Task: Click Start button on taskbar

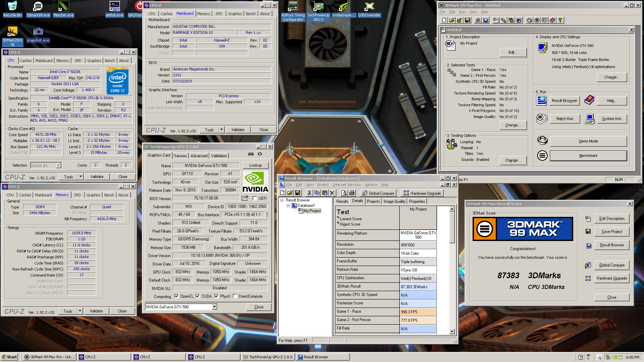Action: coord(9,357)
